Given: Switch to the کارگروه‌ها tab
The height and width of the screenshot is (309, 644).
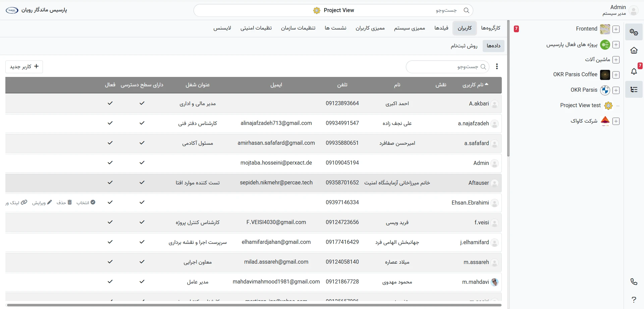Looking at the screenshot, I should pos(490,28).
